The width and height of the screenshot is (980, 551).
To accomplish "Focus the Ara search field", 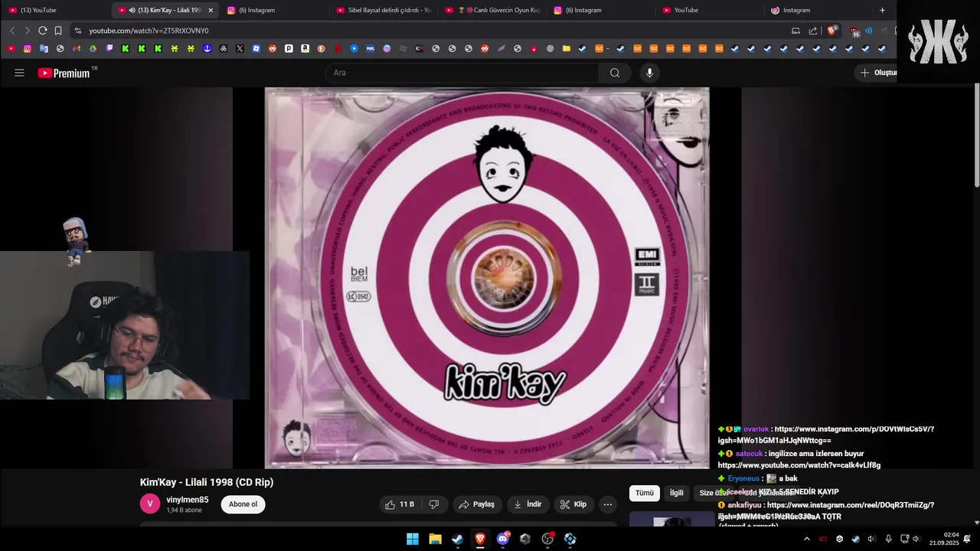I will 462,73.
